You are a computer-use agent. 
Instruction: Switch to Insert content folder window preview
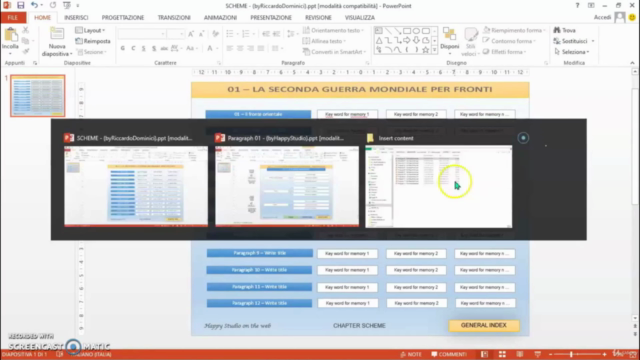439,187
